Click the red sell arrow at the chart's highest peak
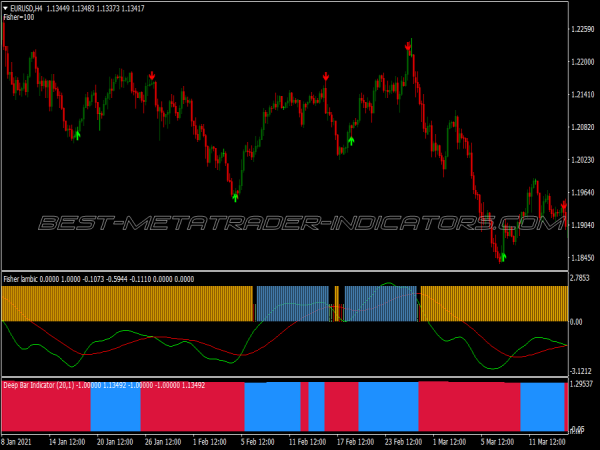600x450 pixels. [408, 46]
